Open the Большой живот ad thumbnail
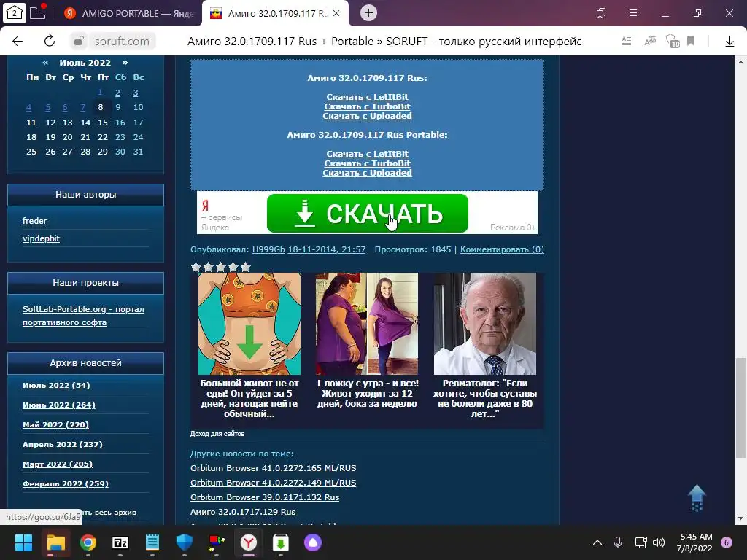 tap(249, 324)
